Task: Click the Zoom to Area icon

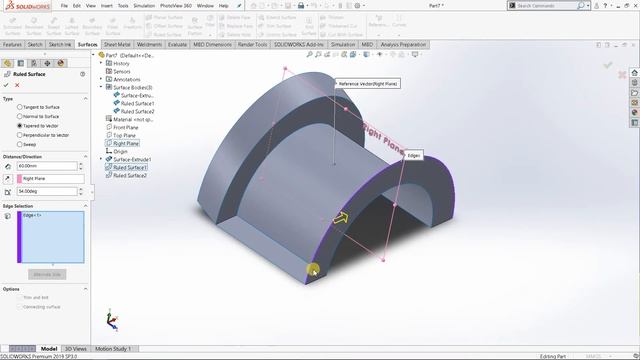Action: click(x=318, y=54)
